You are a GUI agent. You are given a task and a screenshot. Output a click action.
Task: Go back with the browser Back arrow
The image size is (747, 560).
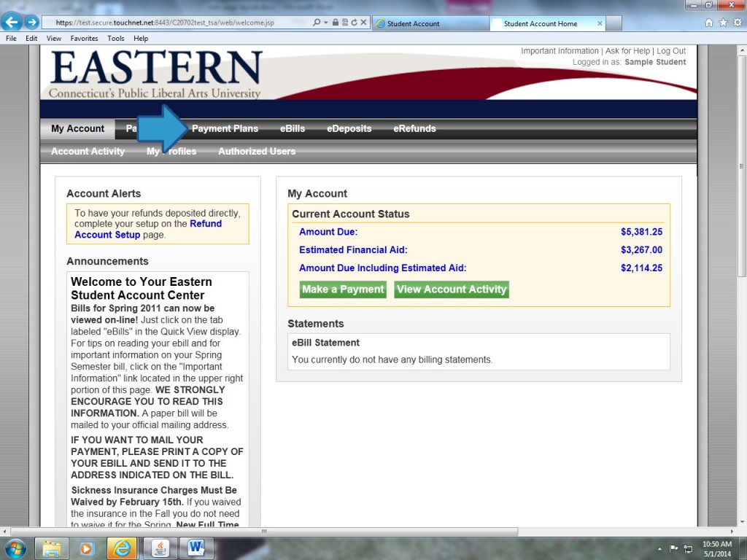click(x=12, y=22)
